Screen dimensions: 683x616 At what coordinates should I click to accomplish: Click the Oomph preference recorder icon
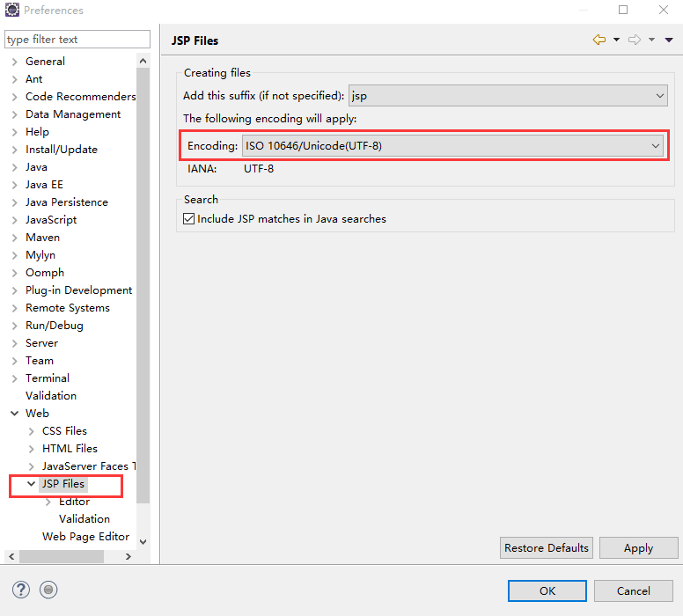click(x=48, y=590)
